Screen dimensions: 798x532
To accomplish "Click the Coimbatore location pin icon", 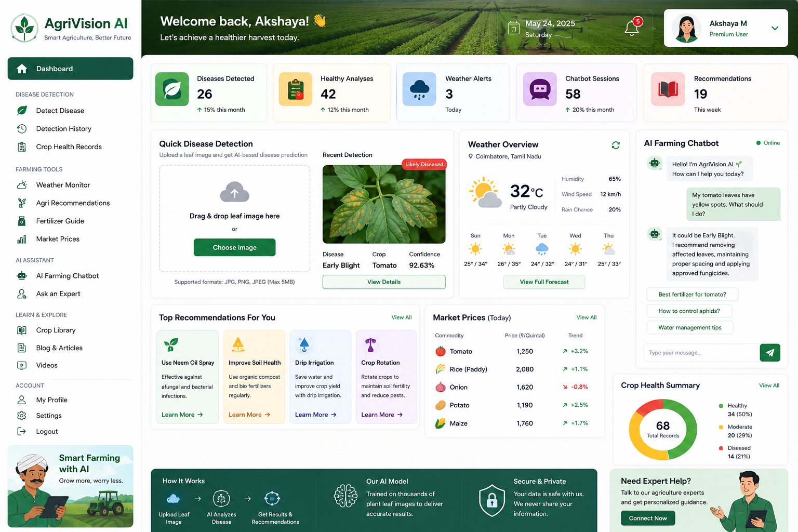I will tap(471, 156).
